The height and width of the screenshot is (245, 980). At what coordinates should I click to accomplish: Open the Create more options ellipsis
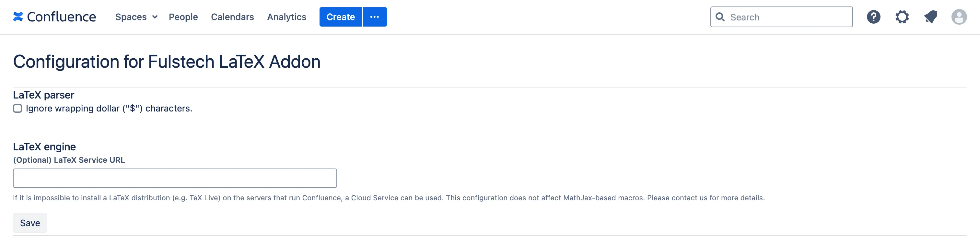[x=375, y=17]
